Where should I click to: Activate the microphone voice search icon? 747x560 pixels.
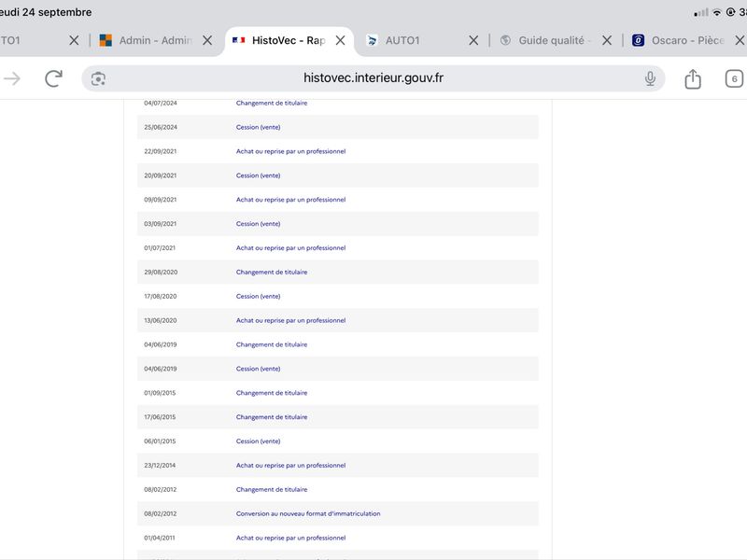(650, 78)
